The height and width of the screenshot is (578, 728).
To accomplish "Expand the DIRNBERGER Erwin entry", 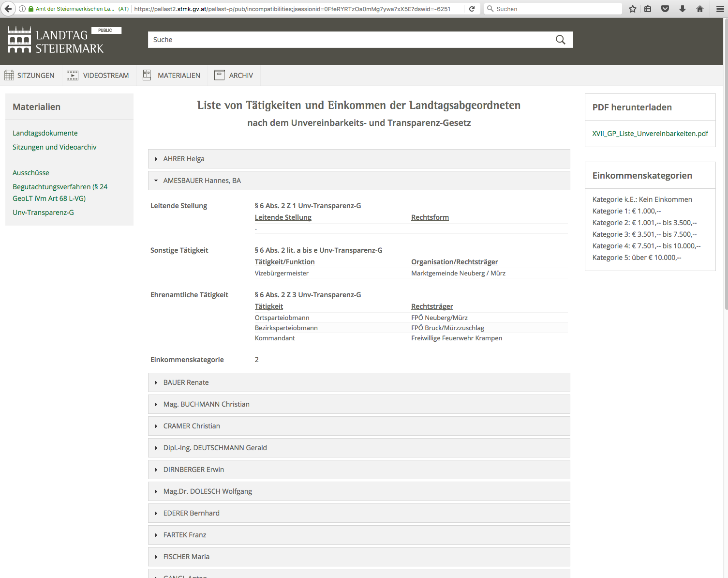I will tap(359, 470).
